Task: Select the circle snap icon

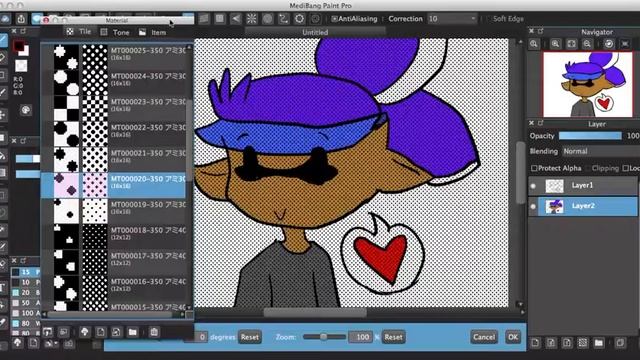Action: [267, 19]
